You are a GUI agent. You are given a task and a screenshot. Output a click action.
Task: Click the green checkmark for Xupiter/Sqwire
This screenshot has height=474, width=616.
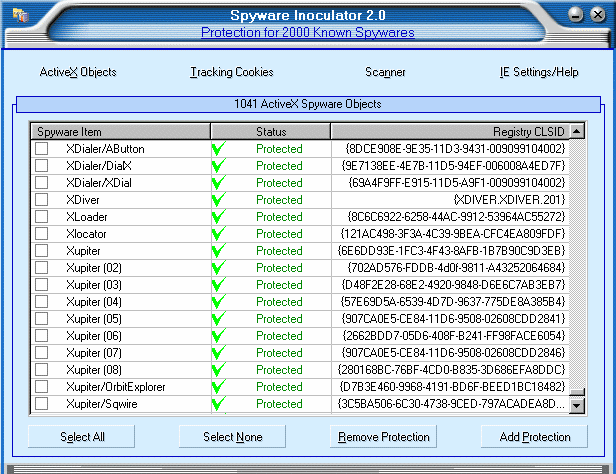coord(217,404)
